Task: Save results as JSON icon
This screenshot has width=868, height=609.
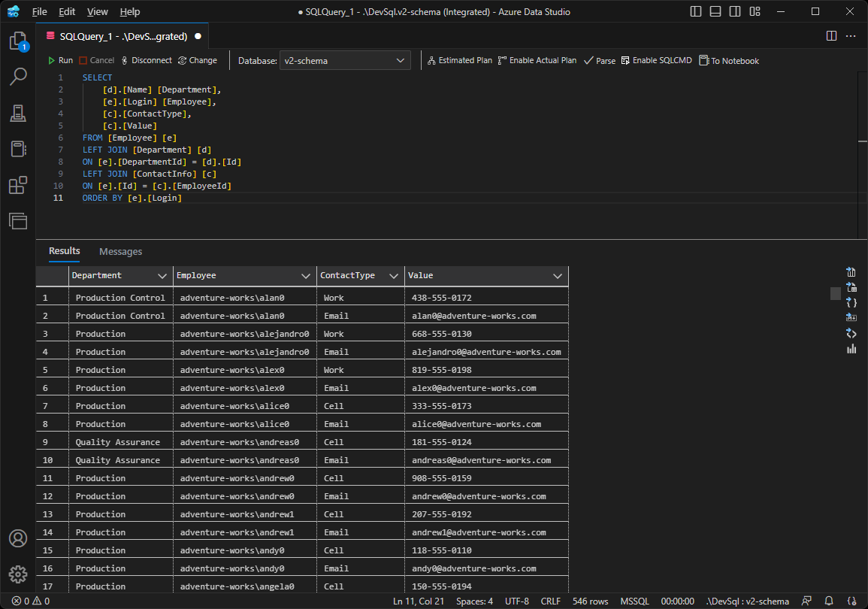Action: click(851, 302)
